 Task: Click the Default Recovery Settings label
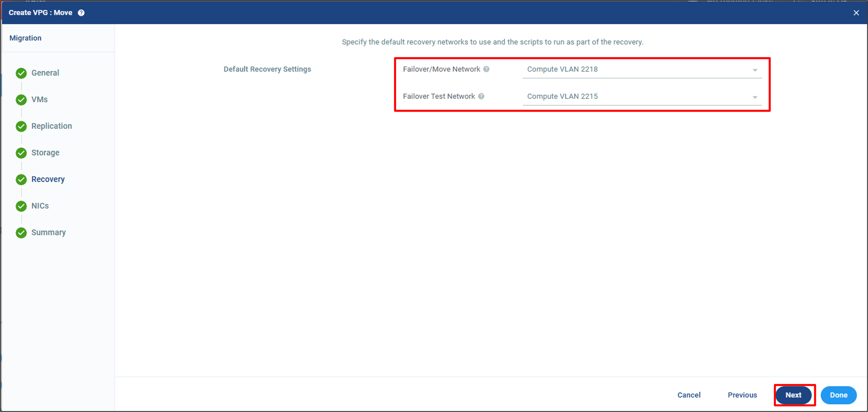267,69
